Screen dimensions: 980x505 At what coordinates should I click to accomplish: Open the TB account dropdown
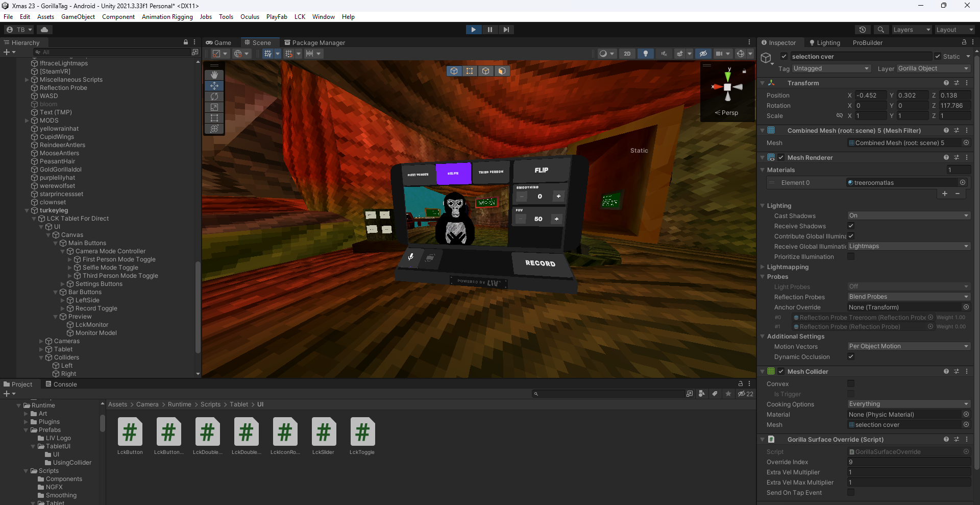(19, 30)
